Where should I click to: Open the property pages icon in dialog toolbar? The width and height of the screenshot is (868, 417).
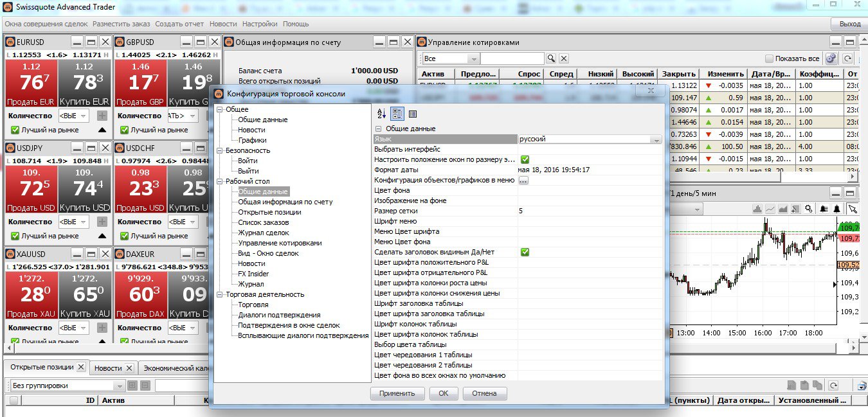coord(413,114)
